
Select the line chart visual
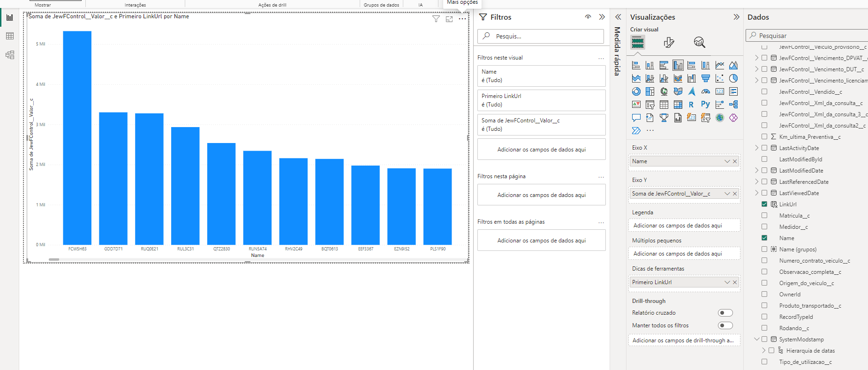(x=720, y=65)
